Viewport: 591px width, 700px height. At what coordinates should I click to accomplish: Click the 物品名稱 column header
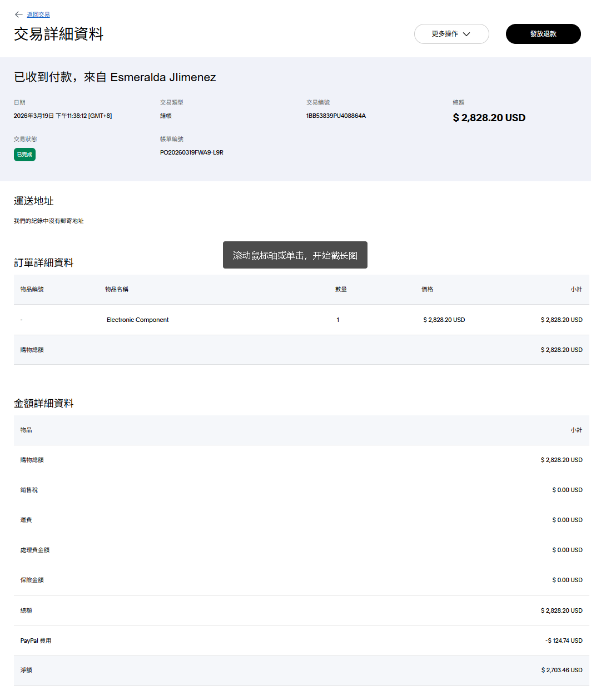coord(117,289)
